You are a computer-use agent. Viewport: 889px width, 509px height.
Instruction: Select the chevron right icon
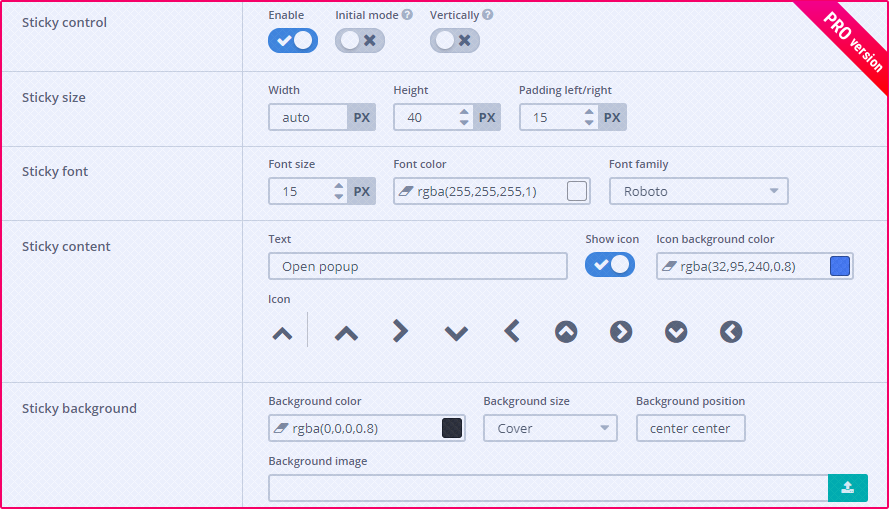point(400,331)
